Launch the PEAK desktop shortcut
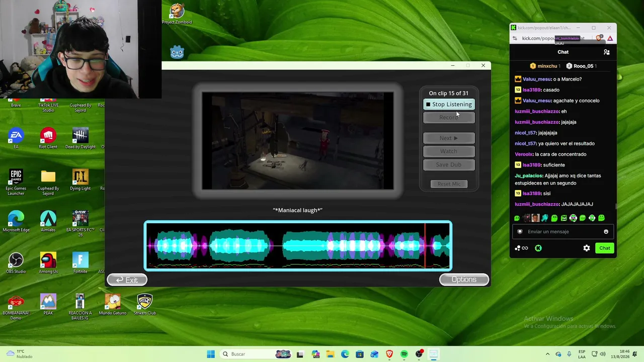644x362 pixels. click(48, 305)
